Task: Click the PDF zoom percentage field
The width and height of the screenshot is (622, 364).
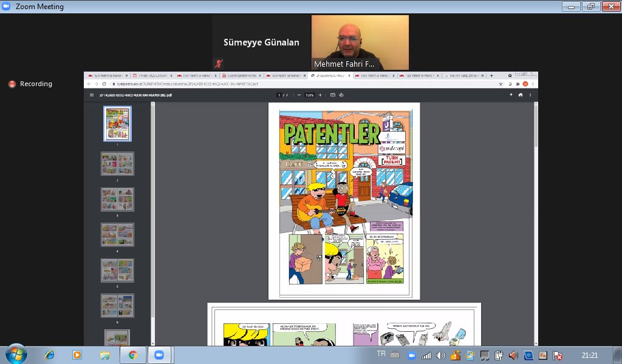Action: (x=310, y=95)
